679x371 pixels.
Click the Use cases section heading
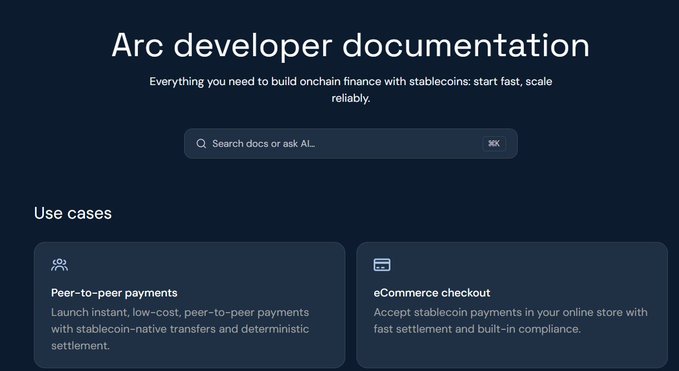(73, 213)
